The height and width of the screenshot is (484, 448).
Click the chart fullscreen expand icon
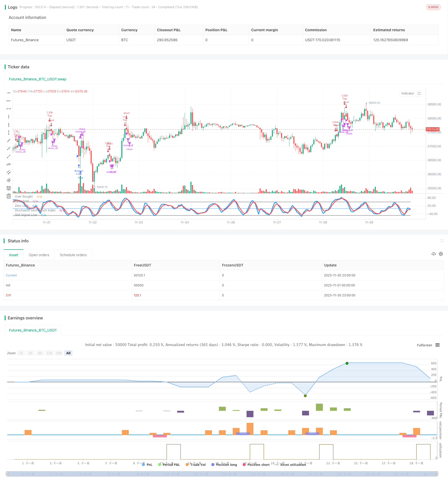[419, 93]
